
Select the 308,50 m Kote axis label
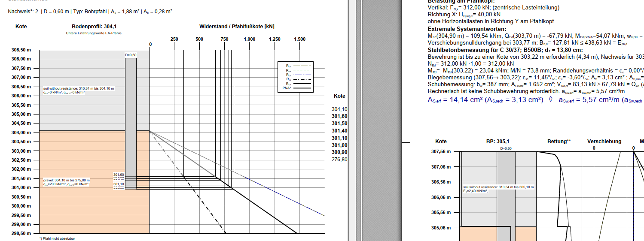(21, 50)
